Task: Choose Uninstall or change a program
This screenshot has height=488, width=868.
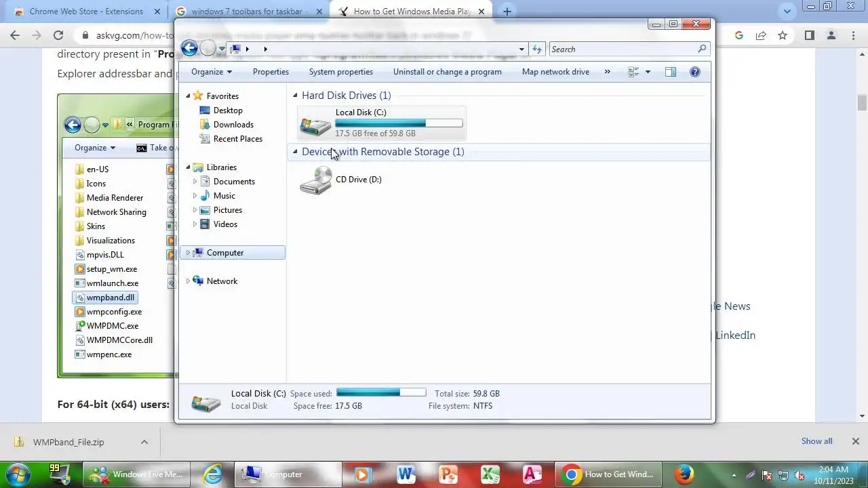Action: coord(448,72)
